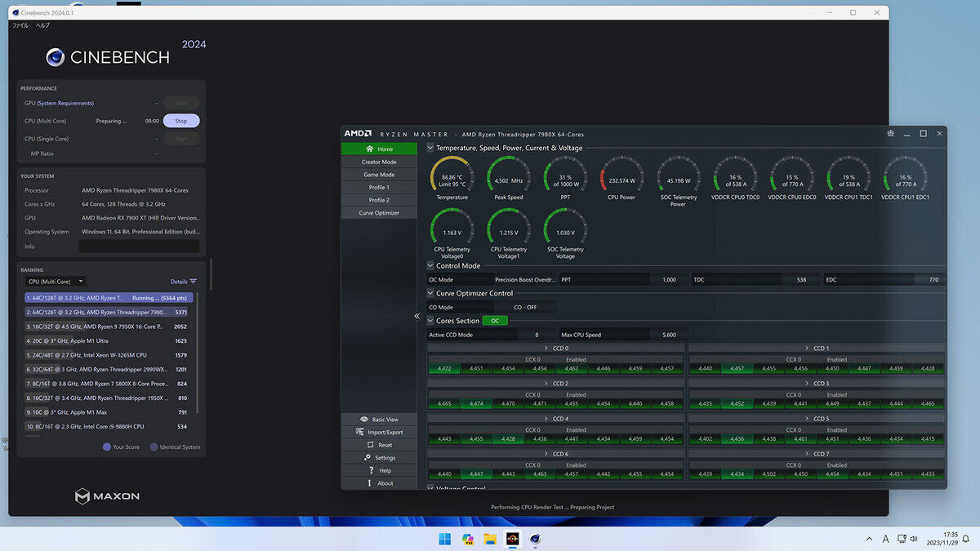Open the colorful Copilot taskbar icon

(467, 539)
